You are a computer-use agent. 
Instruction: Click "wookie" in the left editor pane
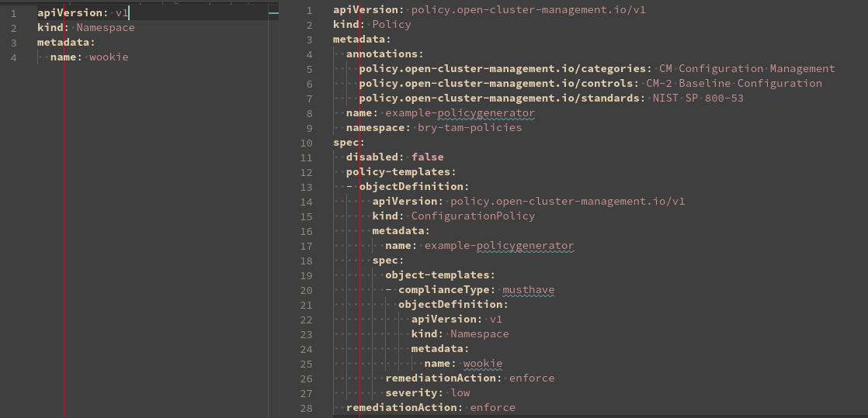point(109,57)
